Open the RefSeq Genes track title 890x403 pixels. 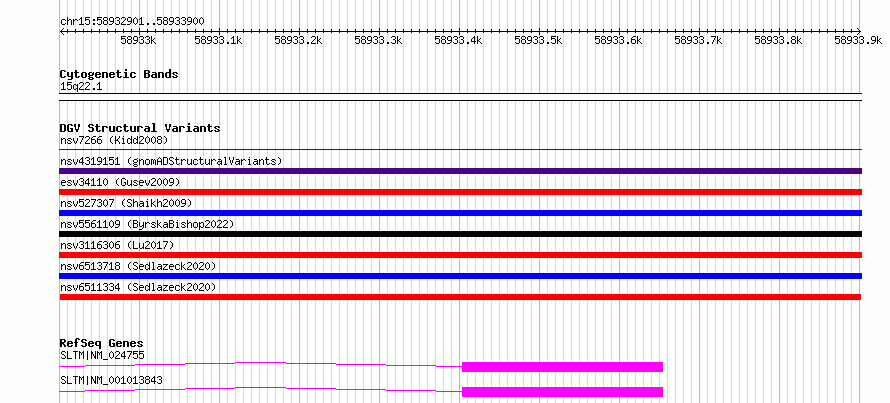pos(101,343)
